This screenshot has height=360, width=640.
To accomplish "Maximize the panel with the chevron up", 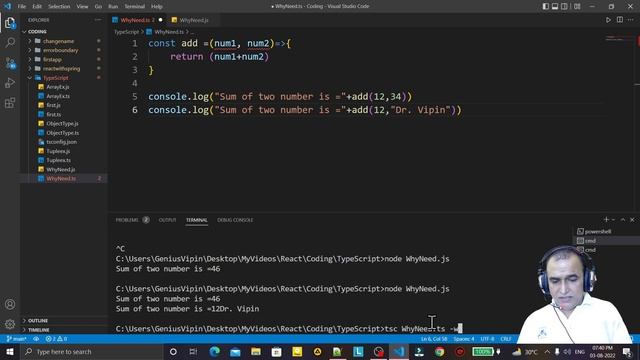I will click(623, 220).
